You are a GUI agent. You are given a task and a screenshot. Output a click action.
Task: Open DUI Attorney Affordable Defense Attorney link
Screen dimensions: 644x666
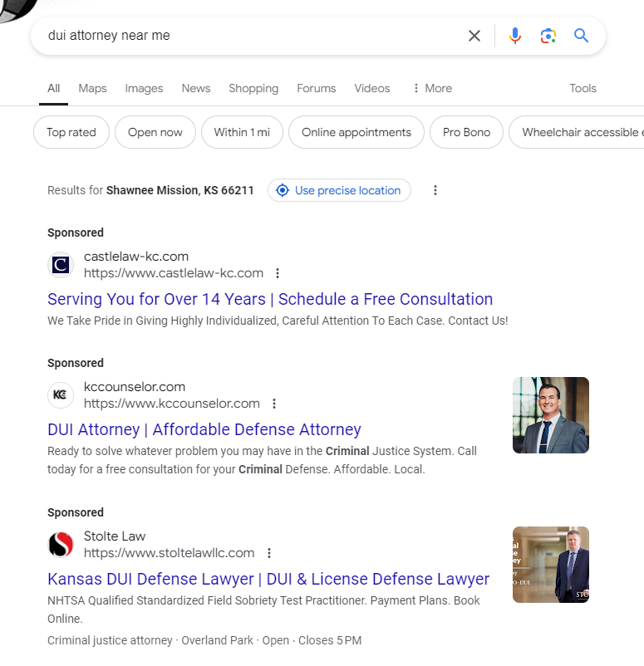pyautogui.click(x=204, y=429)
